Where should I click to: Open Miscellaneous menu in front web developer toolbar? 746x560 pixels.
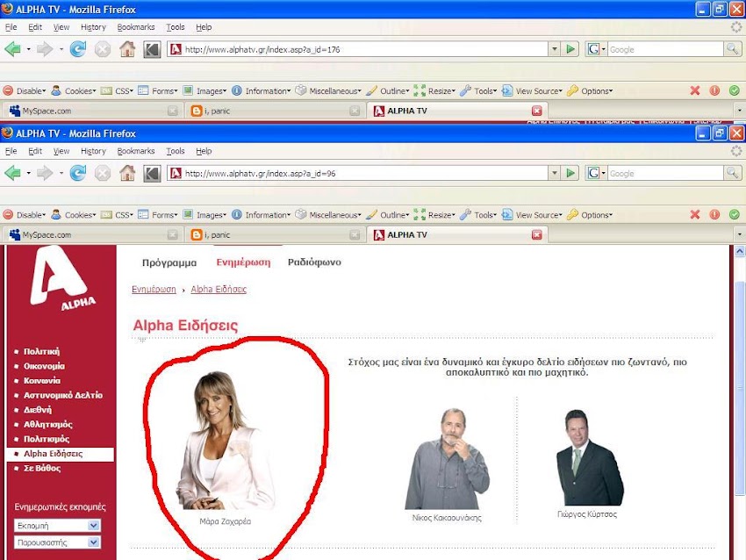328,215
